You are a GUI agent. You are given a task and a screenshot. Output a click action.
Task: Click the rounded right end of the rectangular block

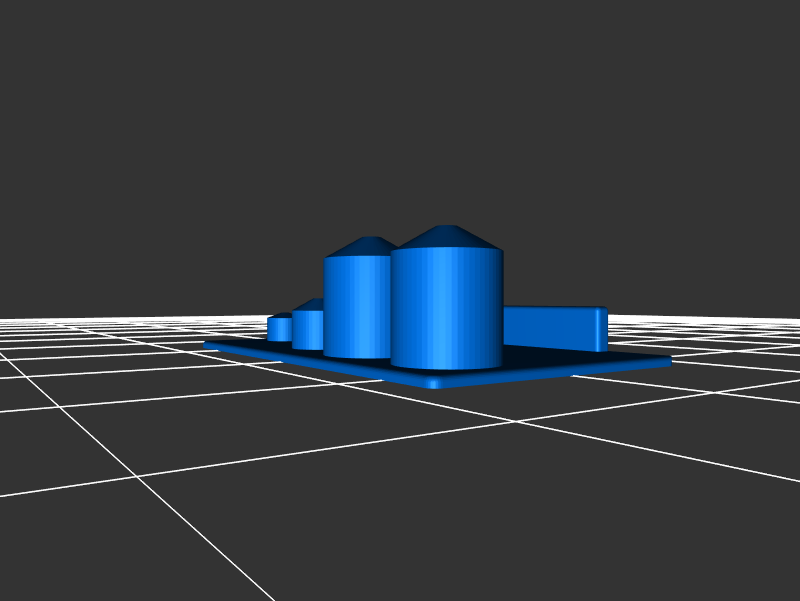point(601,329)
